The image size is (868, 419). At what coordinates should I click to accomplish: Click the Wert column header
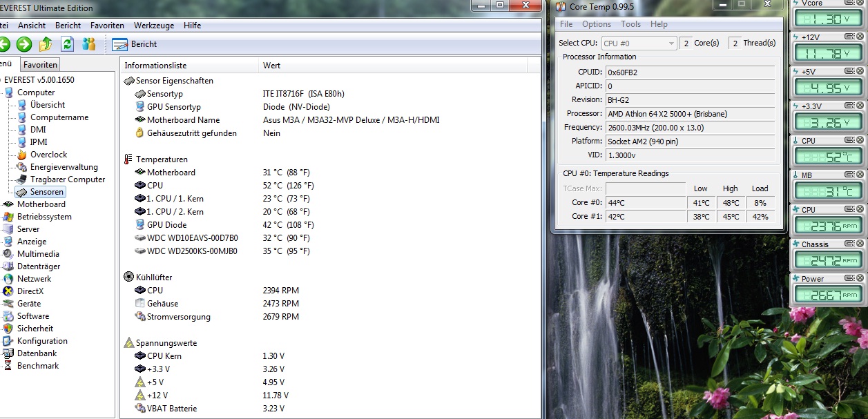click(394, 66)
